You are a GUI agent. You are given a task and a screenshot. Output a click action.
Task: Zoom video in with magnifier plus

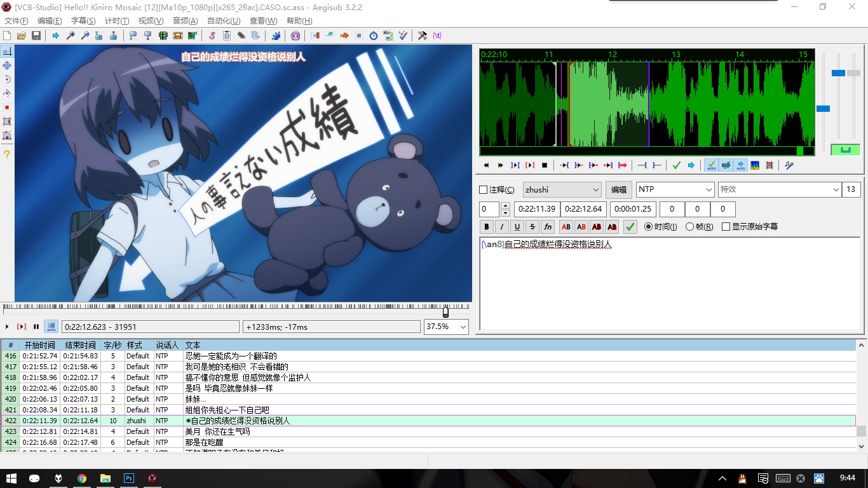pos(71,36)
